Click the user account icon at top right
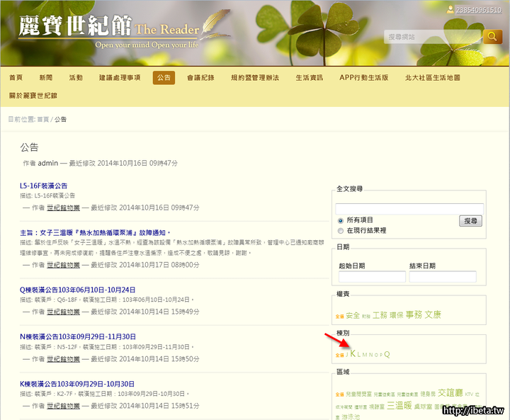Image resolution: width=510 pixels, height=420 pixels. click(x=450, y=10)
